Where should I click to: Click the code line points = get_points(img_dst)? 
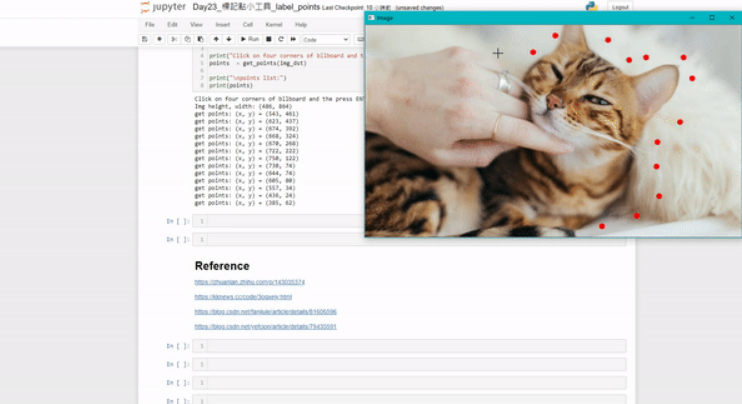[258, 63]
